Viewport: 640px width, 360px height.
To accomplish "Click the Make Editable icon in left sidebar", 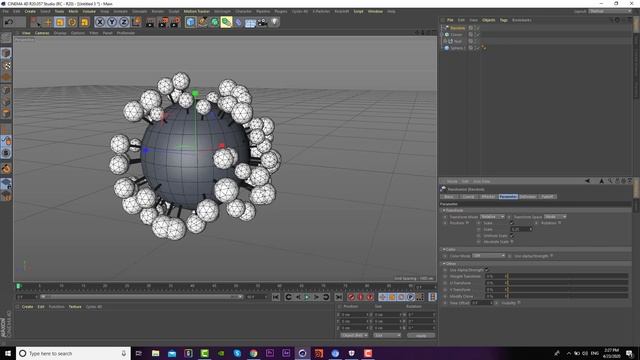I will pos(6,38).
